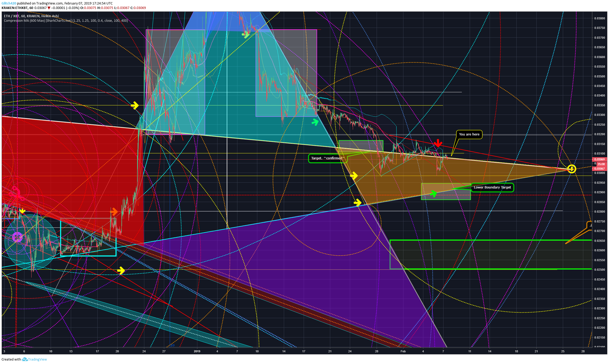Click the 0.03200 price axis label
Image resolution: width=609 pixels, height=364 pixels.
599,134
